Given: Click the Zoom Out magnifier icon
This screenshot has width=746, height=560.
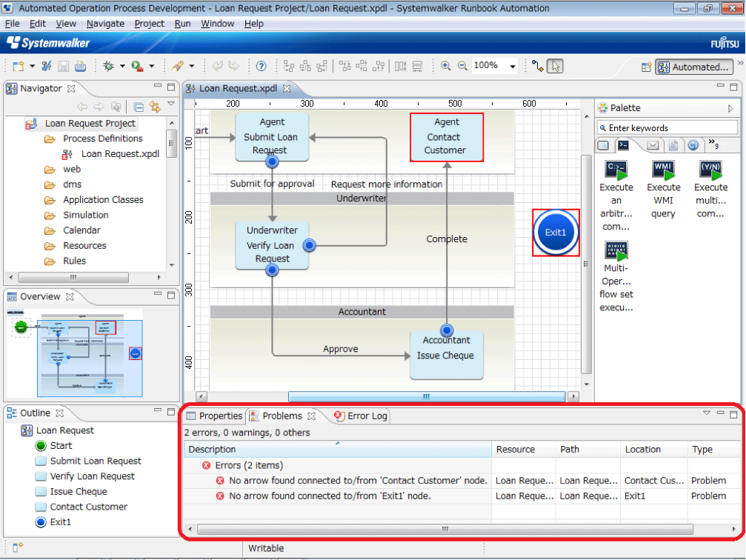Looking at the screenshot, I should [462, 66].
